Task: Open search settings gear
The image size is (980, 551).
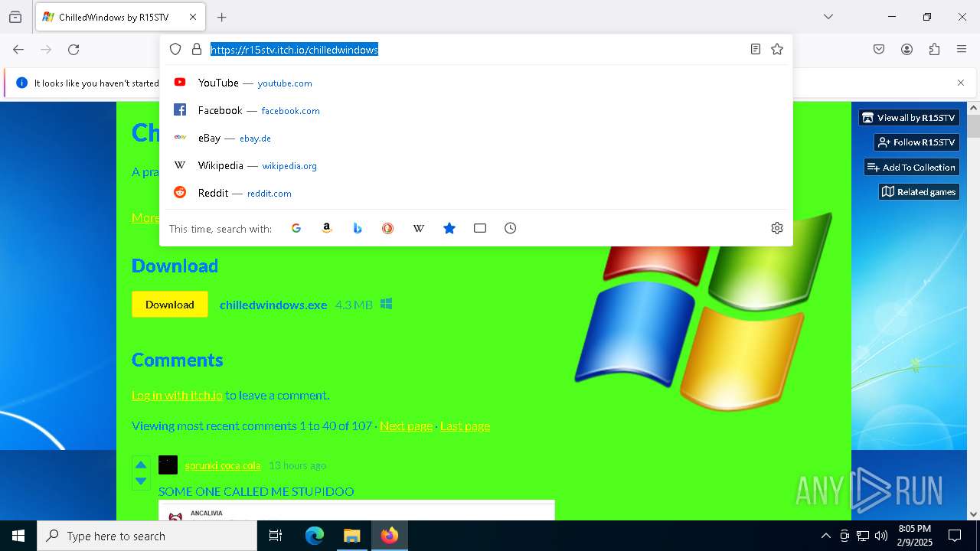Action: (777, 228)
